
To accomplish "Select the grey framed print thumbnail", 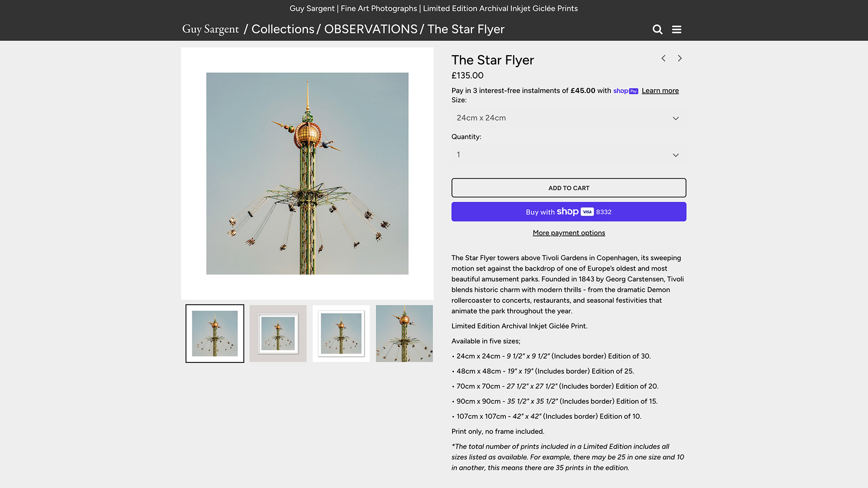I will [x=278, y=333].
